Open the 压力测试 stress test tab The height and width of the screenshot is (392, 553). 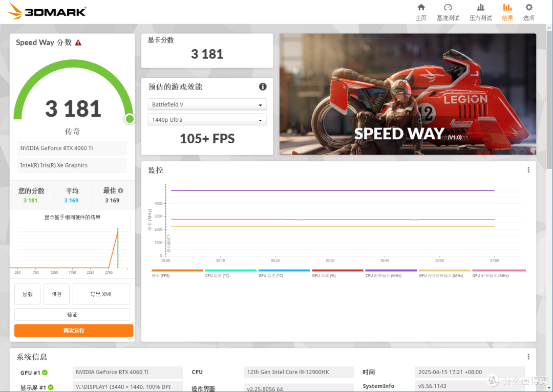pos(480,13)
